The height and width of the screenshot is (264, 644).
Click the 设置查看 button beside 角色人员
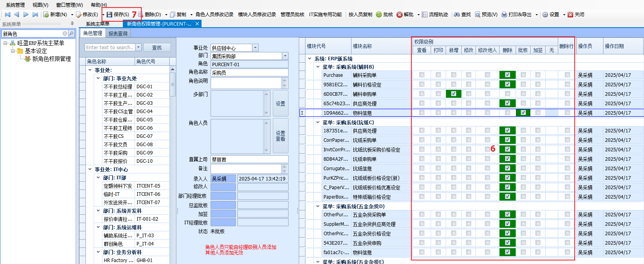280,136
